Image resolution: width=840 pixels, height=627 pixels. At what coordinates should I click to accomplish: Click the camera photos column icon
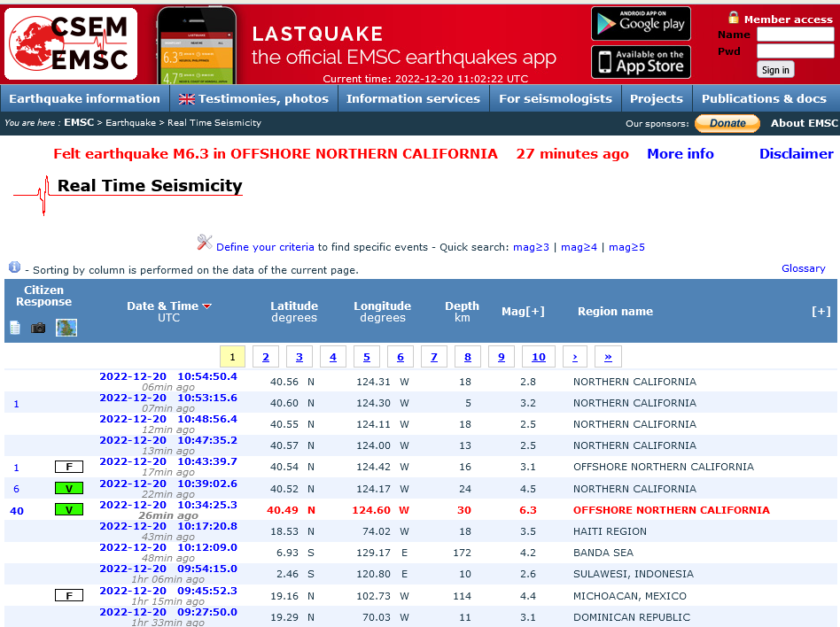[x=38, y=328]
